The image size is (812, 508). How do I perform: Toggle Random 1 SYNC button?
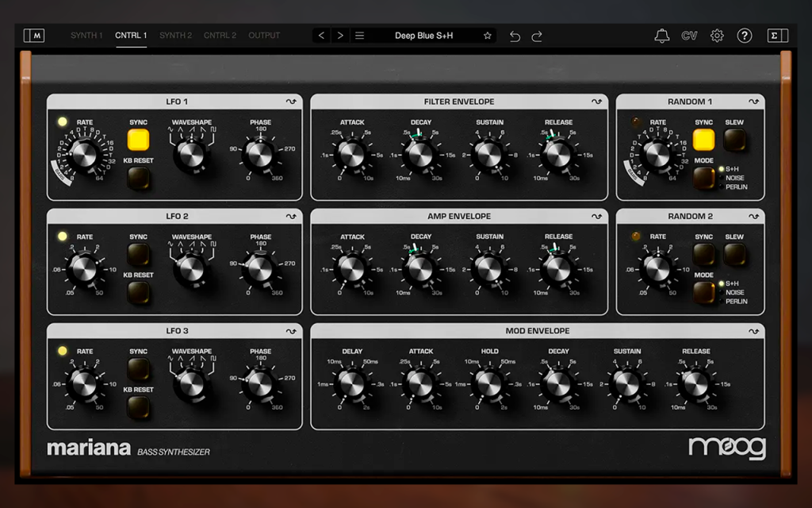click(704, 140)
